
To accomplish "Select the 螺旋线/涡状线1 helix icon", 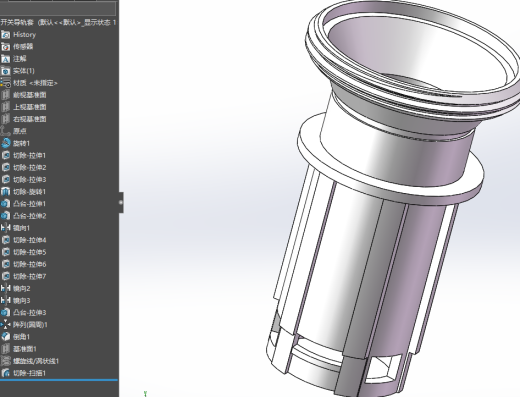I will pyautogui.click(x=5, y=361).
